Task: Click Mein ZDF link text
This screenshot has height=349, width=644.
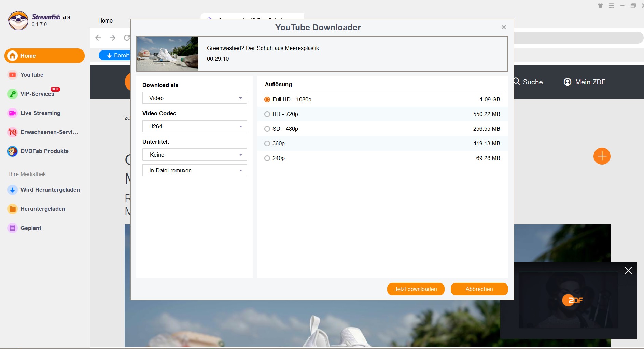Action: (x=590, y=82)
